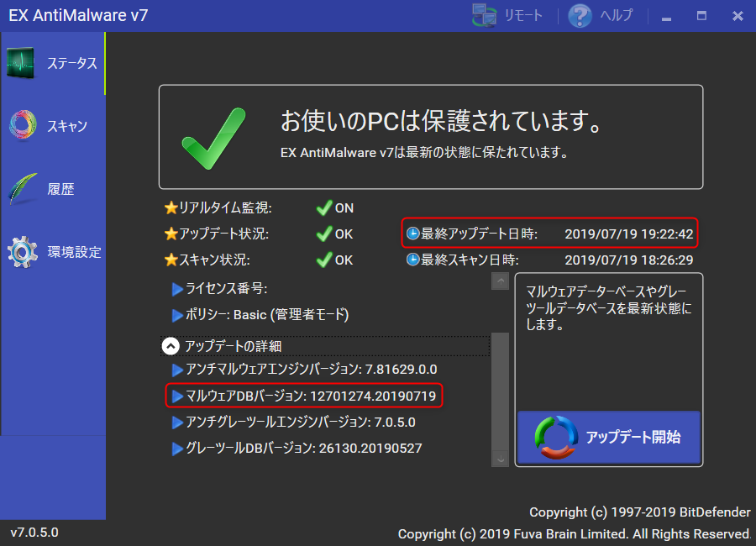Click arrow beside アンチマルウェアエンジンバージョン
Image resolution: width=756 pixels, height=546 pixels.
(x=177, y=370)
